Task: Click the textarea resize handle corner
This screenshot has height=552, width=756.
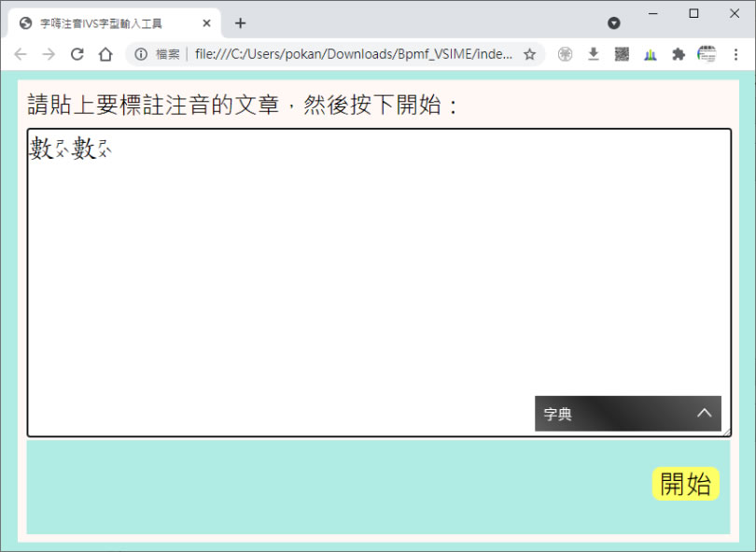Action: point(726,432)
